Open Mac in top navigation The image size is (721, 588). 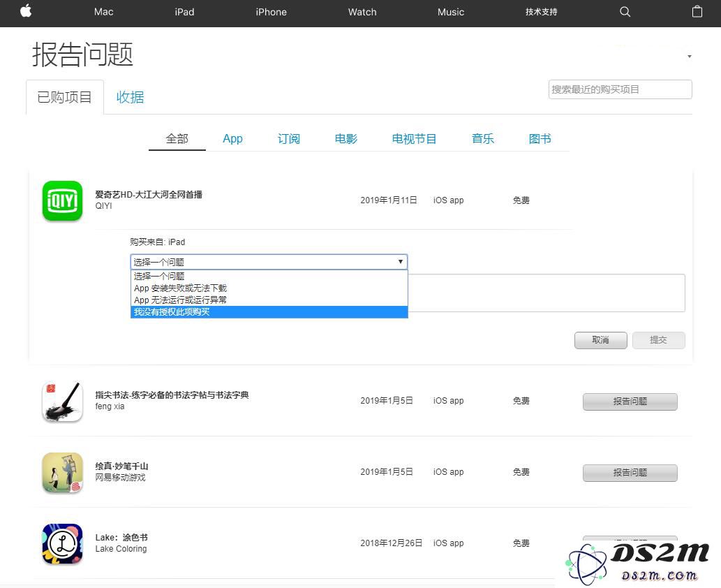(x=103, y=12)
